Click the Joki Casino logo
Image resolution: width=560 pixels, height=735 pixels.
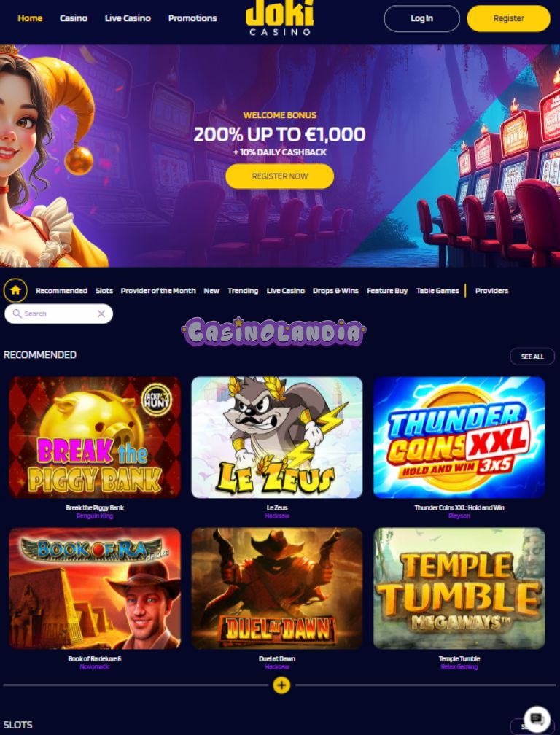point(280,17)
